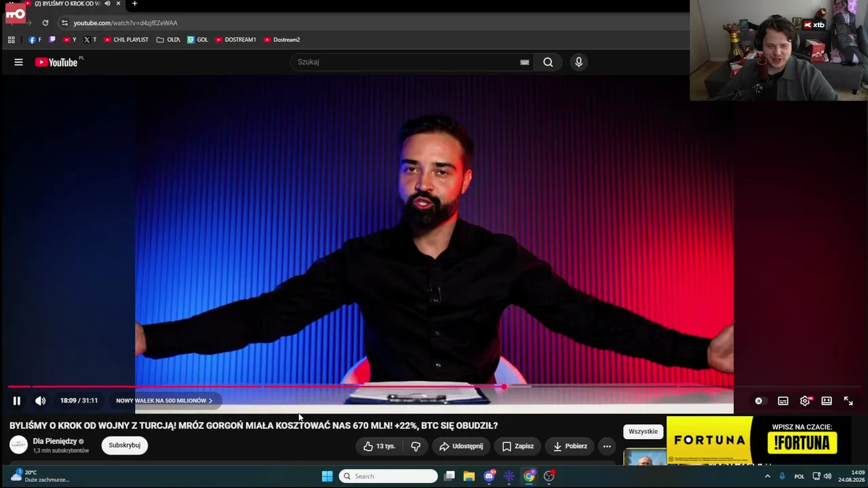Toggle the autoplay switch in the player

click(759, 401)
